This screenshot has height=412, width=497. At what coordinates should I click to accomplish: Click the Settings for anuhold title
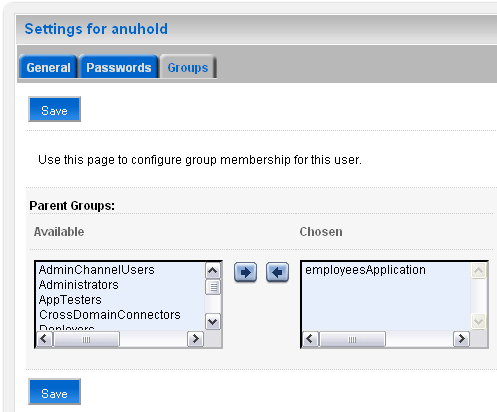96,29
